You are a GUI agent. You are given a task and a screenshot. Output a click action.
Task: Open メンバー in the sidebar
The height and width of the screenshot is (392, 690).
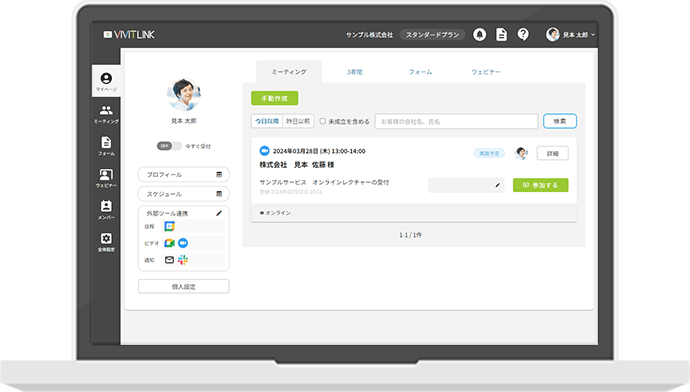tap(106, 210)
